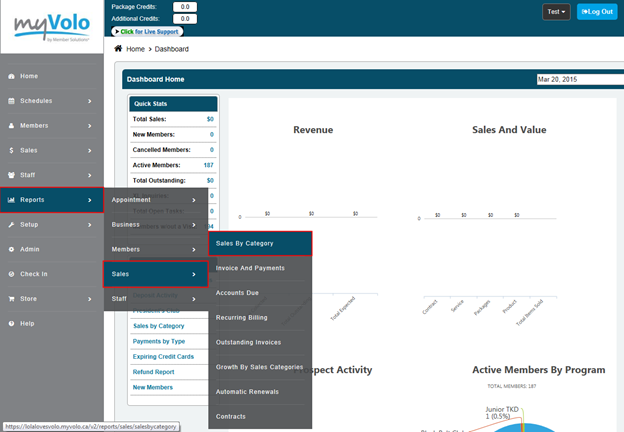The height and width of the screenshot is (432, 624).
Task: Click the Junior TKD pie label
Action: click(x=502, y=413)
